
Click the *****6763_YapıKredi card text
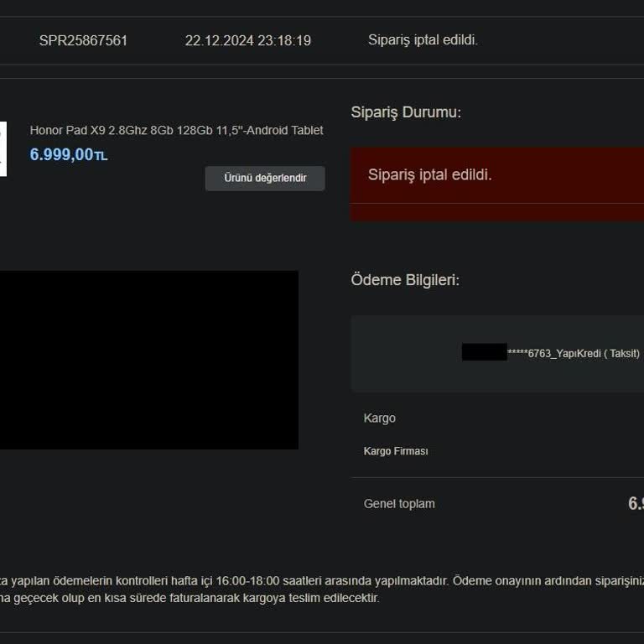[574, 354]
